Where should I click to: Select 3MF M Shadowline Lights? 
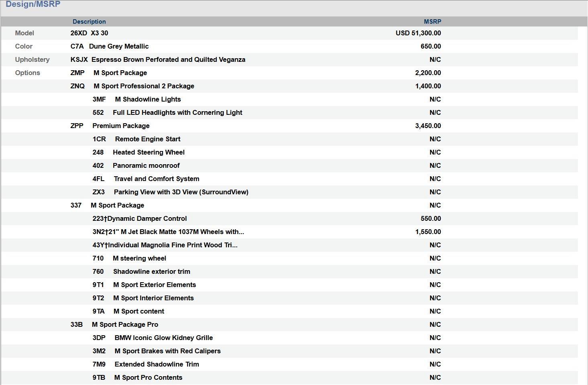click(x=137, y=99)
